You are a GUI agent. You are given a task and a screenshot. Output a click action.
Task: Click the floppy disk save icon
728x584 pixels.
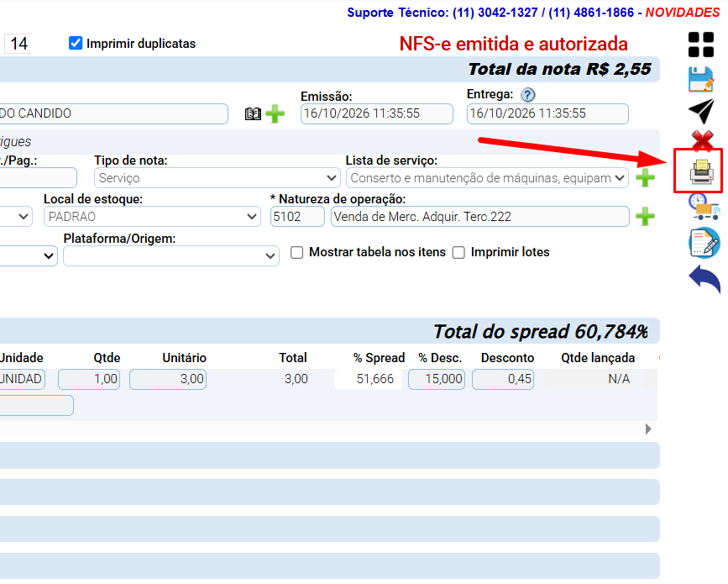(x=700, y=79)
